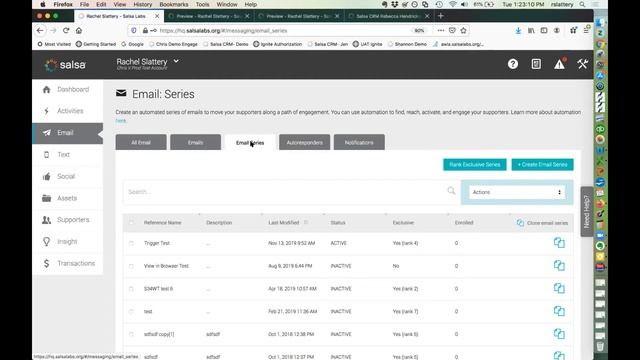Image resolution: width=640 pixels, height=360 pixels.
Task: Follow the 'here' automation link
Action: point(120,121)
